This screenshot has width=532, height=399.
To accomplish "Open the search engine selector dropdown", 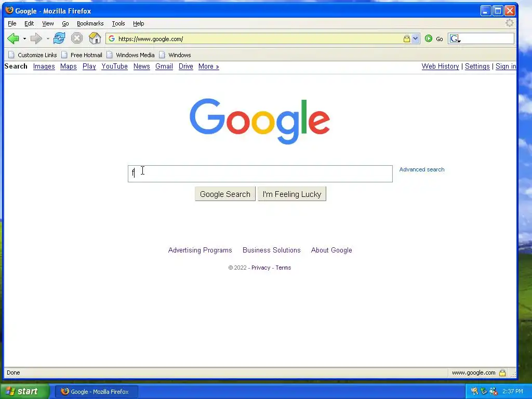I will click(455, 39).
